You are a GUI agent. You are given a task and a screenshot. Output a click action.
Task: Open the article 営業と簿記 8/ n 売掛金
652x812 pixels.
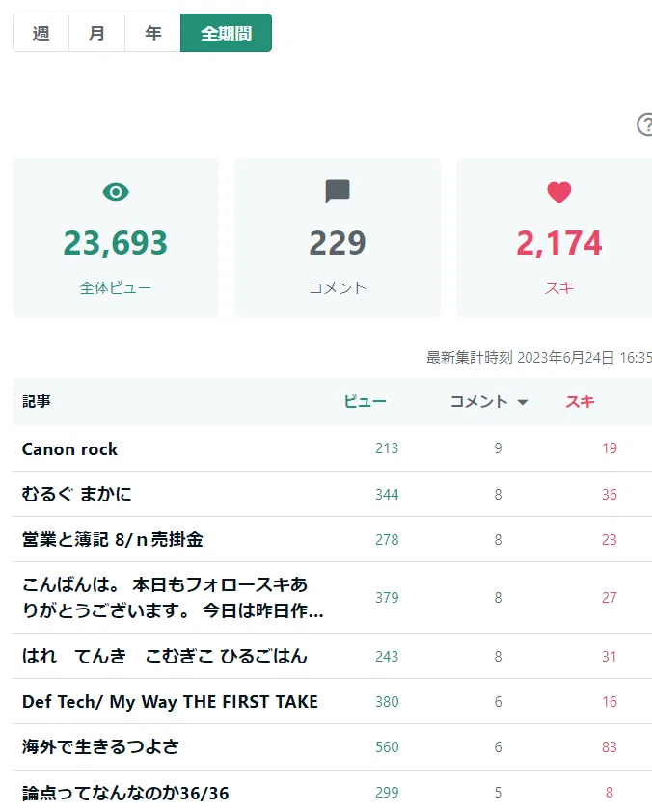click(113, 540)
